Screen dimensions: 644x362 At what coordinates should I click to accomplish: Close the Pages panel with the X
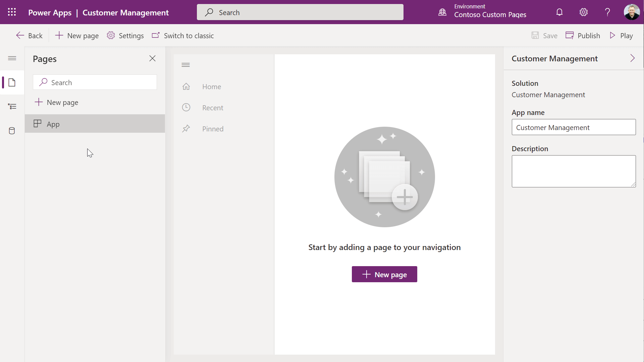(153, 58)
